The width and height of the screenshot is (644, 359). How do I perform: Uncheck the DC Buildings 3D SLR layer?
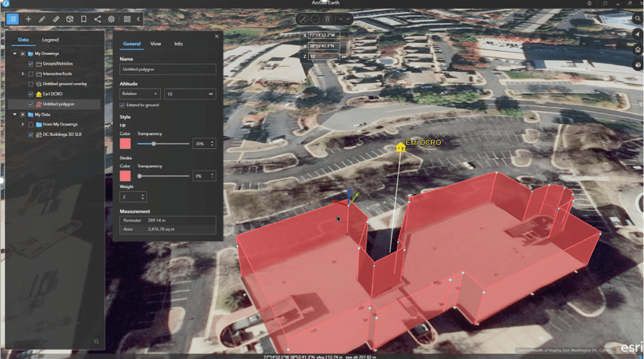[31, 134]
